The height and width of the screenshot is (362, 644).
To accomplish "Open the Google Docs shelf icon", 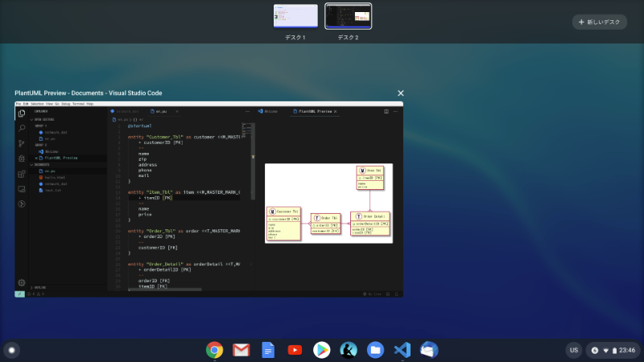I will pyautogui.click(x=268, y=350).
